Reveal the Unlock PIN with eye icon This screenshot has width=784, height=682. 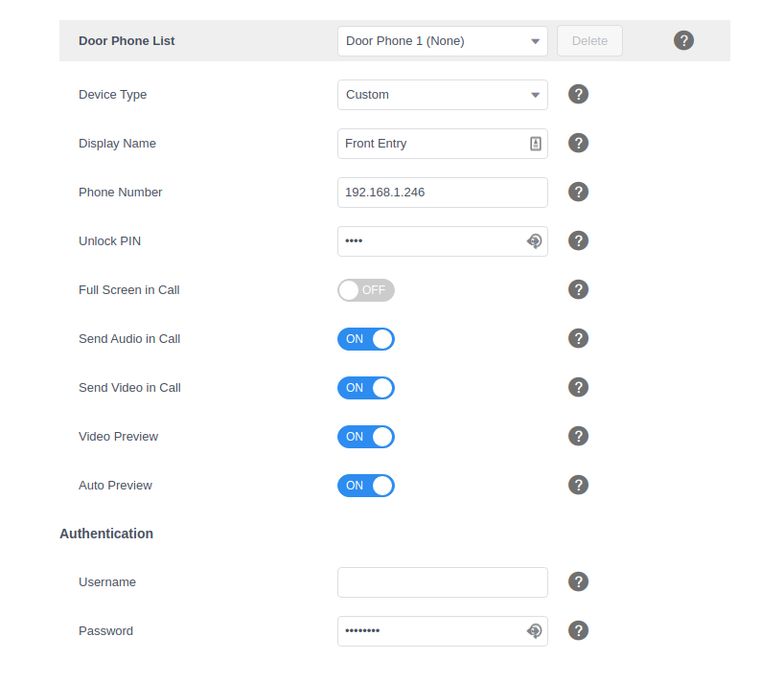point(535,241)
